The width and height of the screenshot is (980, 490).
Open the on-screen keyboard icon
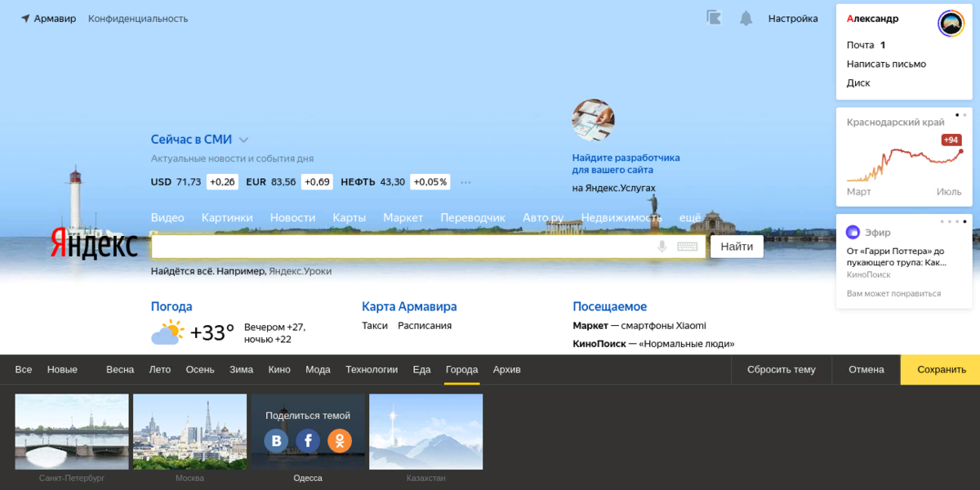coord(687,247)
